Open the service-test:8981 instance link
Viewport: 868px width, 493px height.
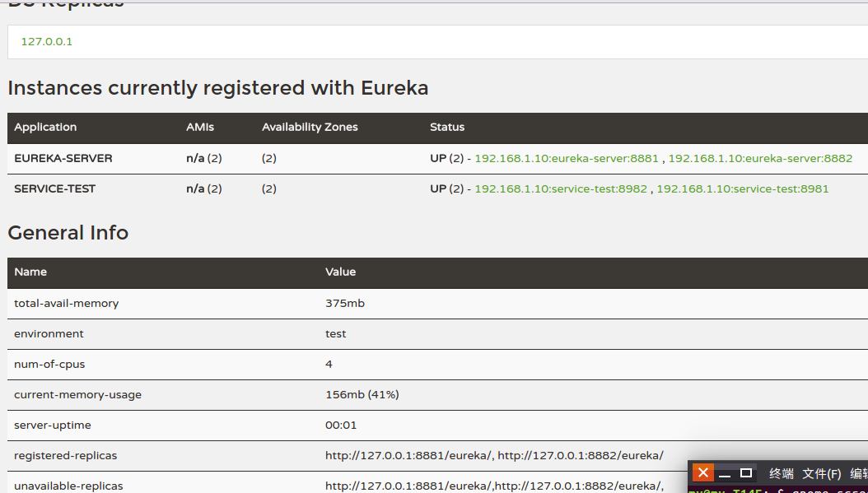(x=742, y=188)
